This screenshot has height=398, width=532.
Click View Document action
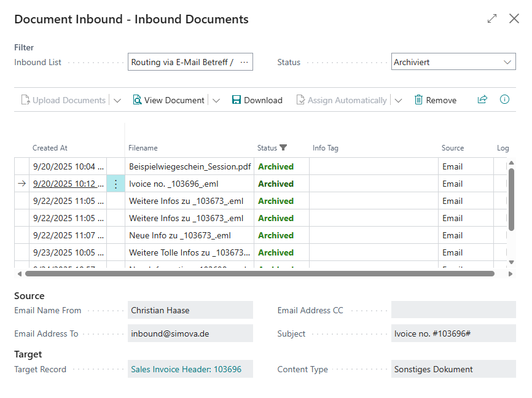point(168,100)
